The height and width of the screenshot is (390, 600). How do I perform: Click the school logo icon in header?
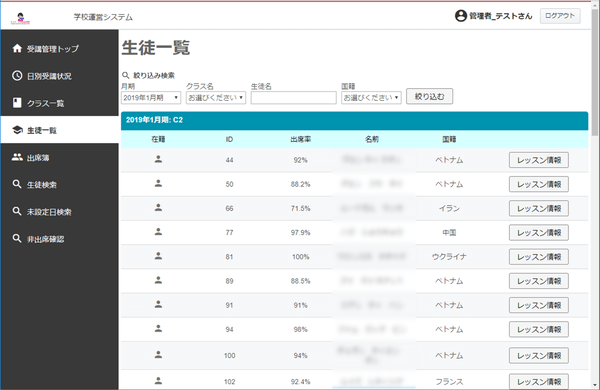20,18
